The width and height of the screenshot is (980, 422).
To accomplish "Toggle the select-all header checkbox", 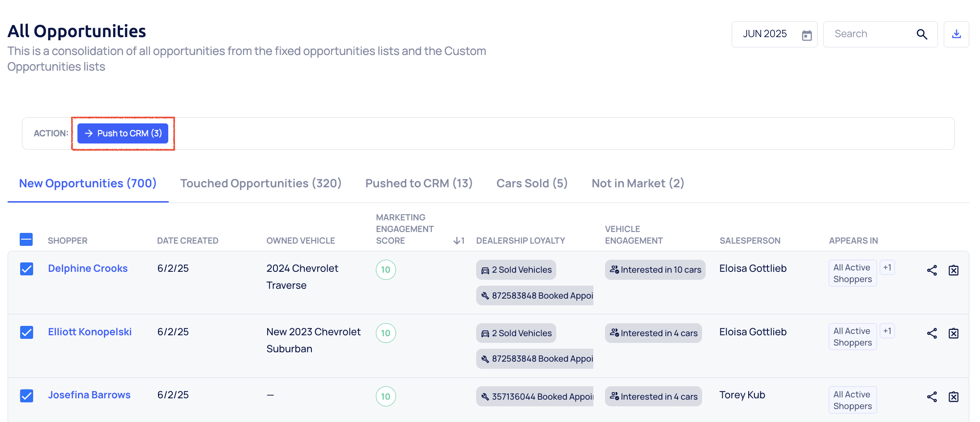I will point(26,240).
